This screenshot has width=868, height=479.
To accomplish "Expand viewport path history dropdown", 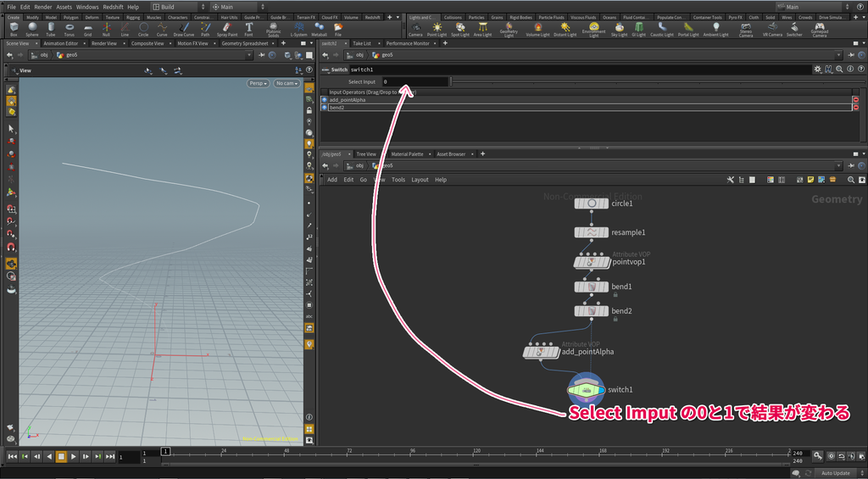I will (249, 55).
